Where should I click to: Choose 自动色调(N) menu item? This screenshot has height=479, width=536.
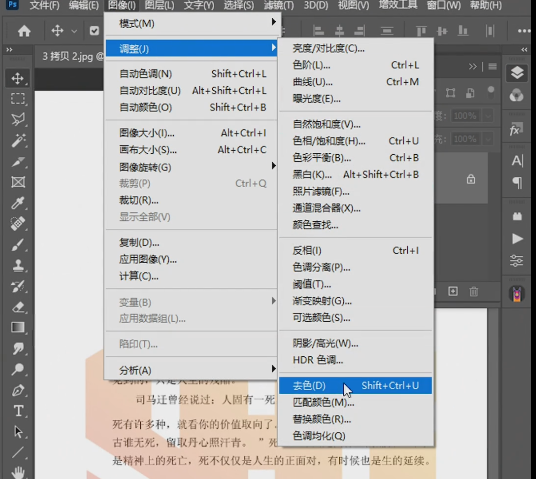pyautogui.click(x=191, y=74)
